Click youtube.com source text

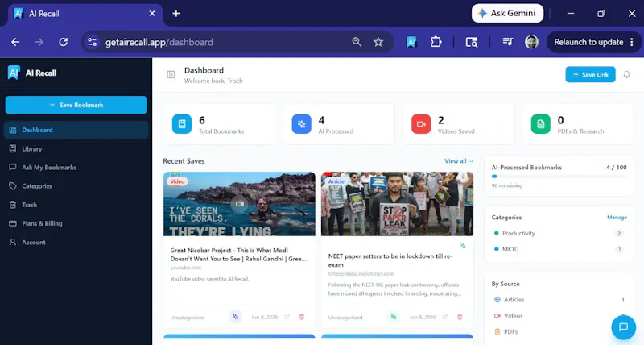pos(186,268)
